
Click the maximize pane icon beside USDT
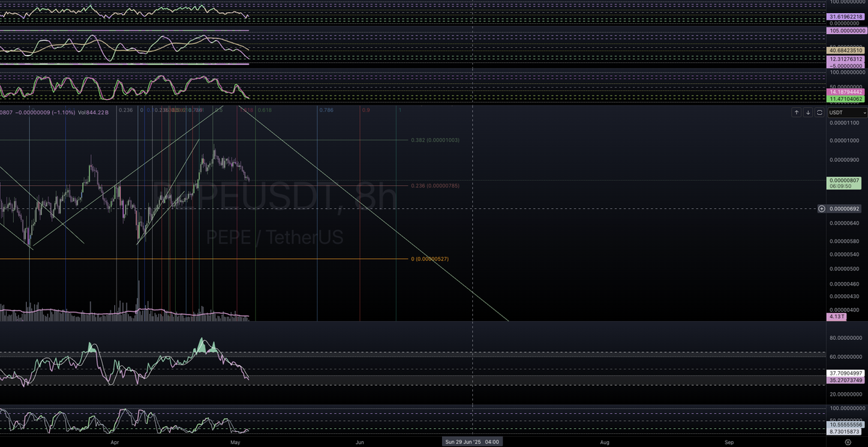point(820,112)
